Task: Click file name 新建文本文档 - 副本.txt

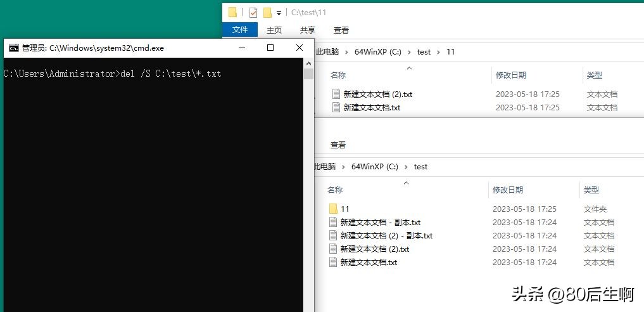Action: pos(381,223)
